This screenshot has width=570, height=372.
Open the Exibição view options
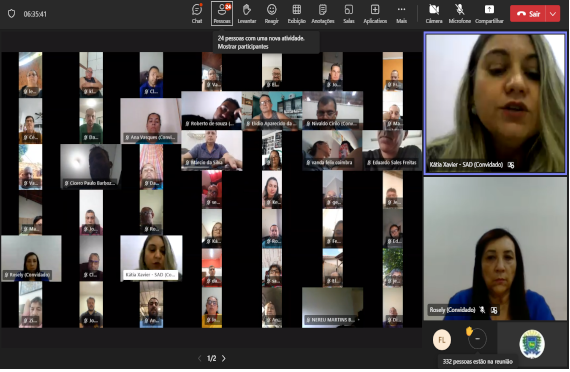pyautogui.click(x=297, y=13)
